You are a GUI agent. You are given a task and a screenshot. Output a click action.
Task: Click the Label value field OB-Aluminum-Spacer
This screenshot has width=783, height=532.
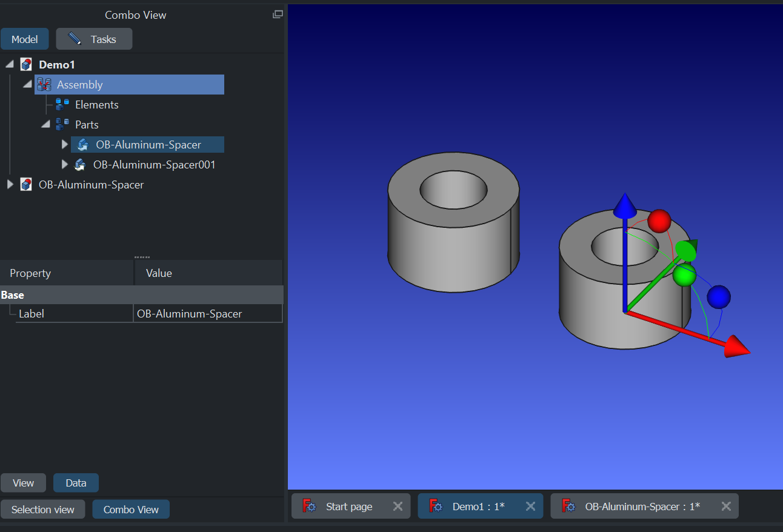208,314
